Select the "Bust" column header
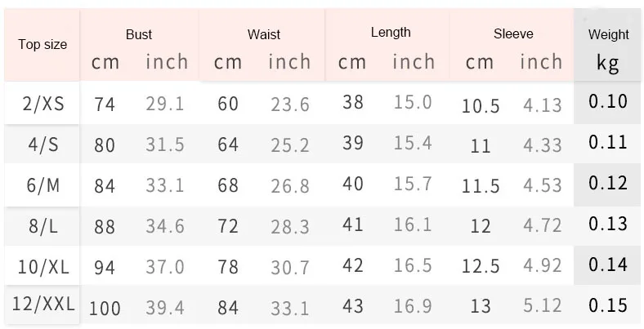Screen dimensions: 644x329 pos(139,34)
